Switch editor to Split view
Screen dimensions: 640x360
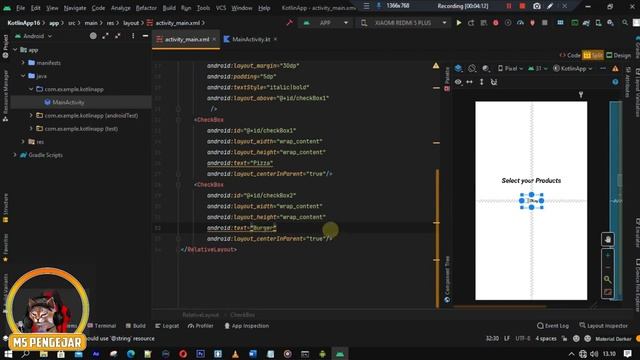[593, 55]
